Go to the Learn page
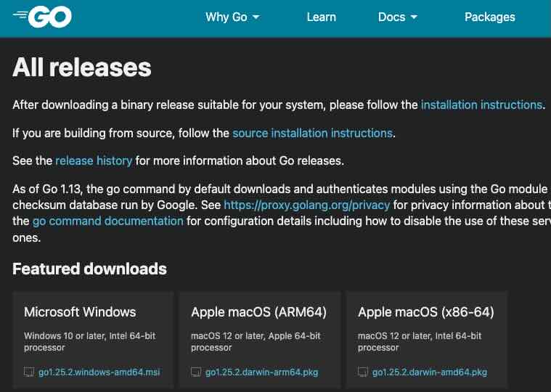This screenshot has height=392, width=551. tap(321, 17)
